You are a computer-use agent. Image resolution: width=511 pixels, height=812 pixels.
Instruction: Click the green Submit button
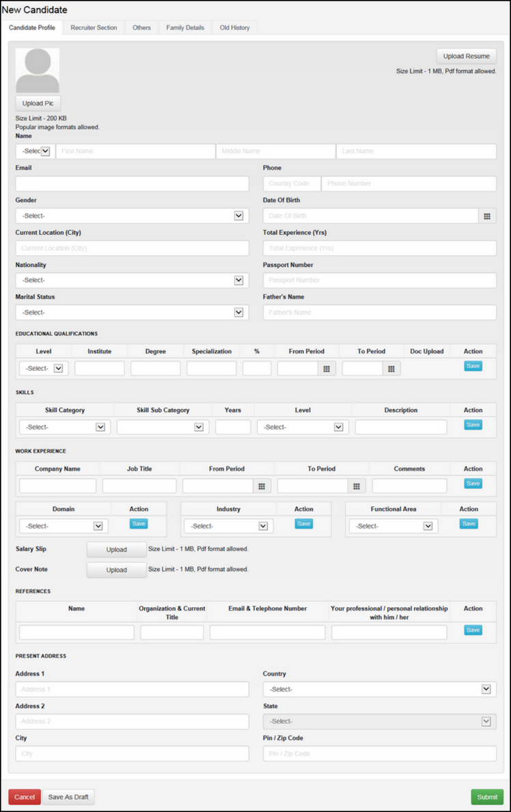[x=487, y=797]
